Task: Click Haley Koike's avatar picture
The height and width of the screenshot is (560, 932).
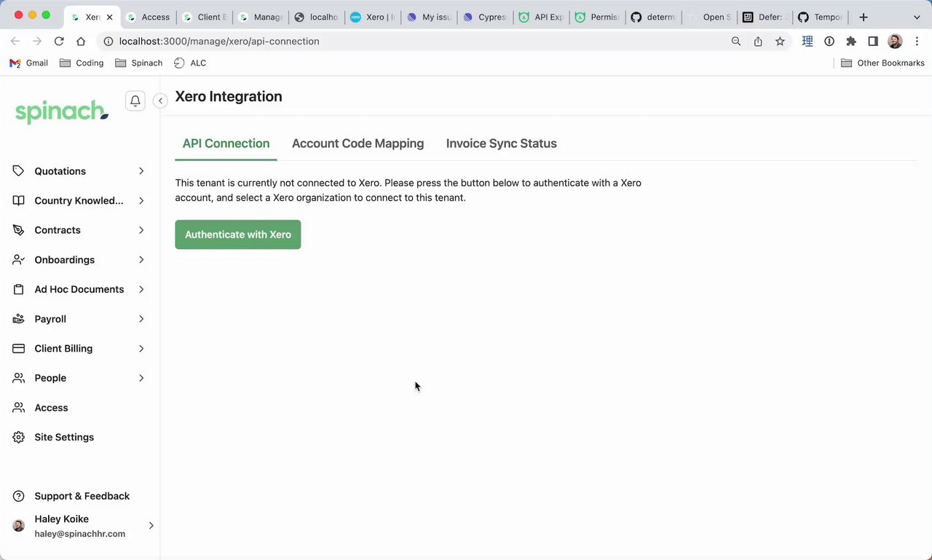Action: 19,526
